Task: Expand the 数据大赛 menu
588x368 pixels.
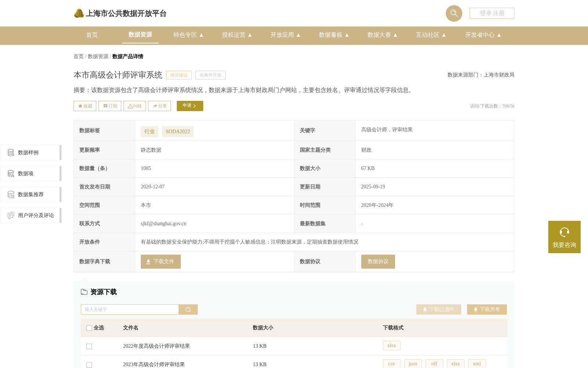Action: tap(382, 35)
